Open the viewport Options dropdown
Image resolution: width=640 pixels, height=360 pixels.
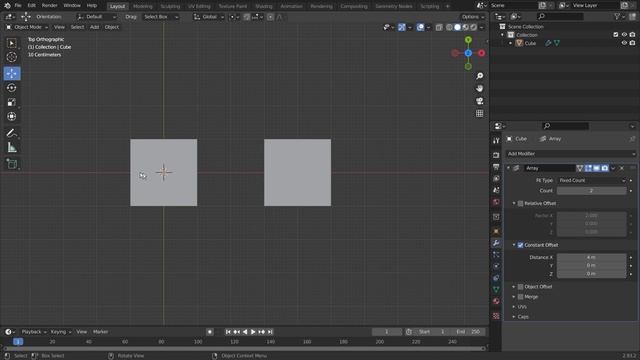coord(473,17)
